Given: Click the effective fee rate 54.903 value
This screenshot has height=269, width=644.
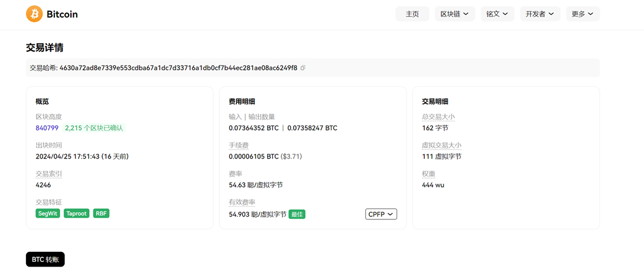Looking at the screenshot, I should tap(257, 214).
